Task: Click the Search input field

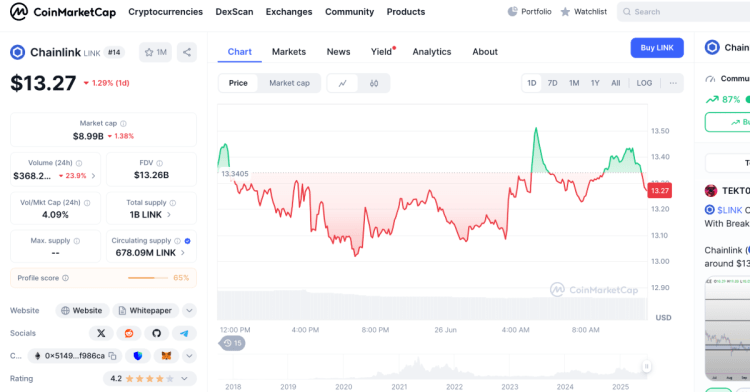Action: click(x=684, y=12)
